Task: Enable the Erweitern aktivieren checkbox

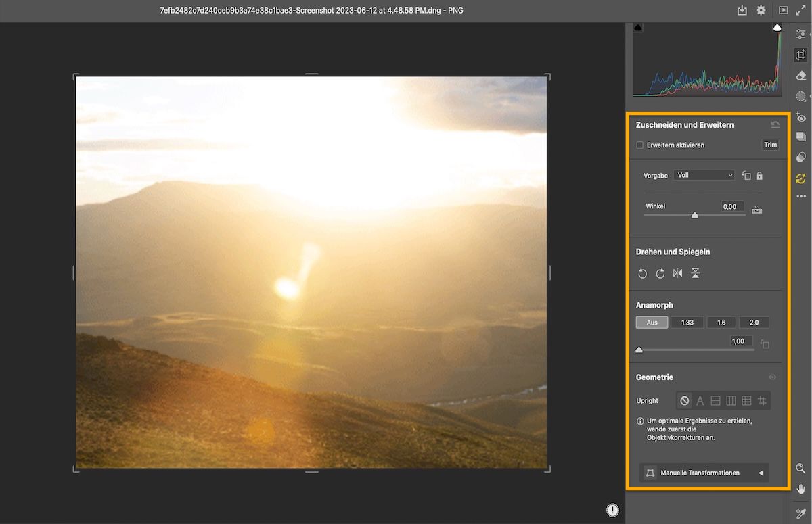Action: coord(639,145)
